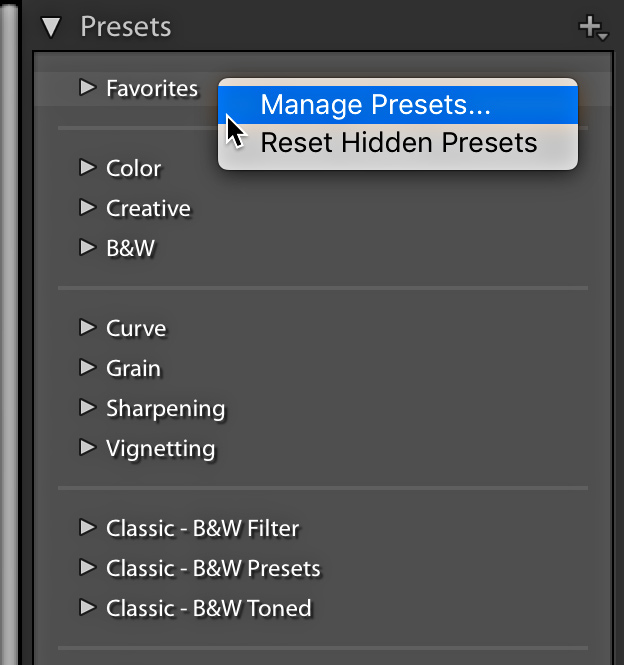This screenshot has height=665, width=624.
Task: Expand the Creative presets arrow
Action: tap(87, 208)
